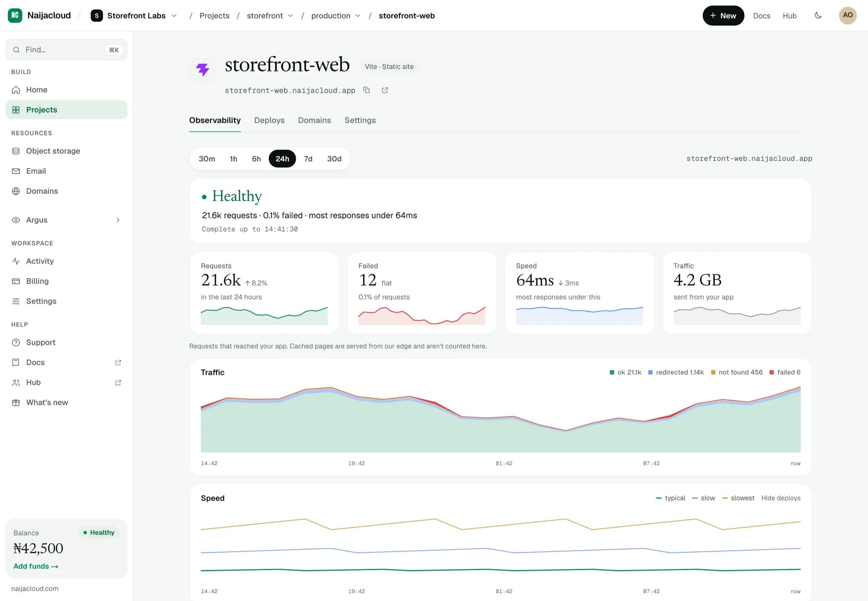Click the What's new gift icon
The width and height of the screenshot is (868, 601).
[16, 403]
